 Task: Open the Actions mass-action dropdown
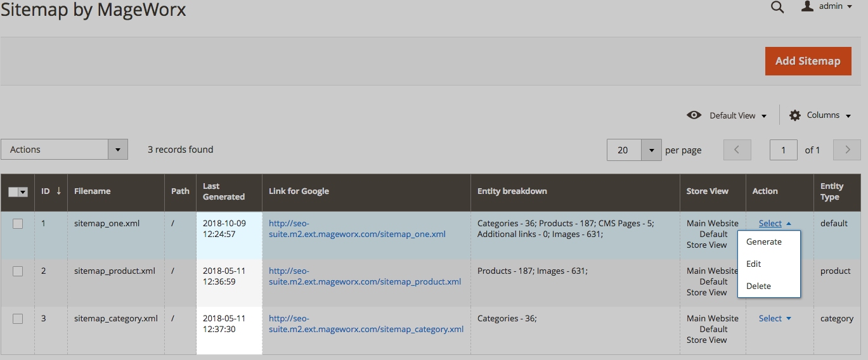pos(64,150)
